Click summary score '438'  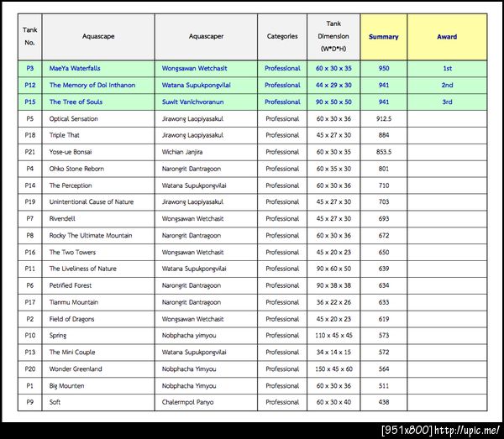pyautogui.click(x=384, y=402)
